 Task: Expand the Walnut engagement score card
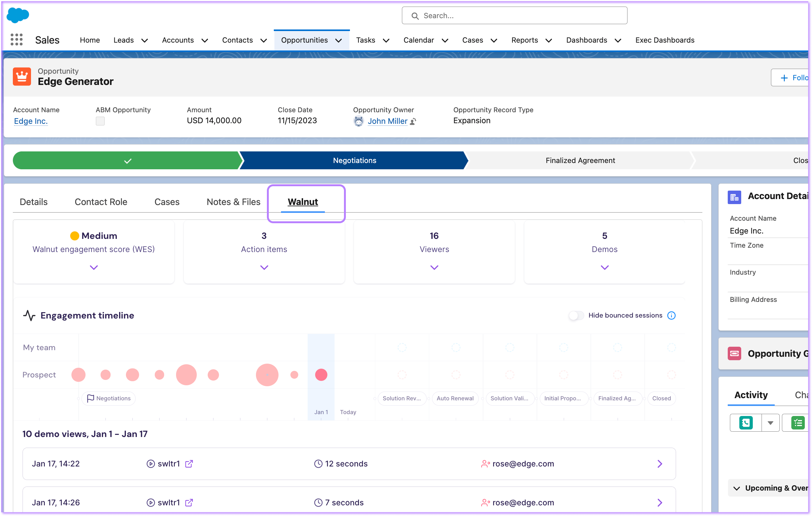tap(94, 268)
